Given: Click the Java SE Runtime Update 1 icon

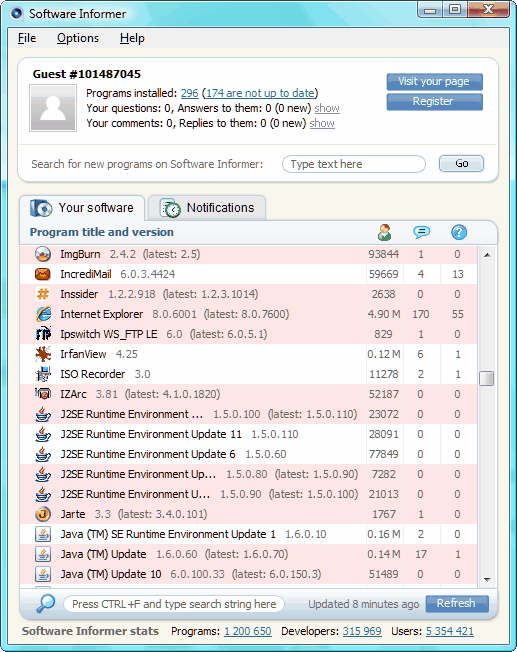Looking at the screenshot, I should [43, 534].
